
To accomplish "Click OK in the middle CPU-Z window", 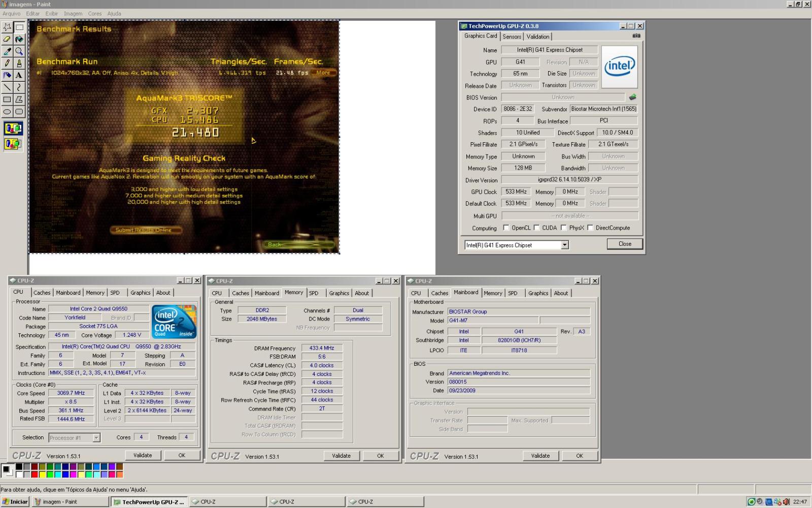I will [x=381, y=456].
